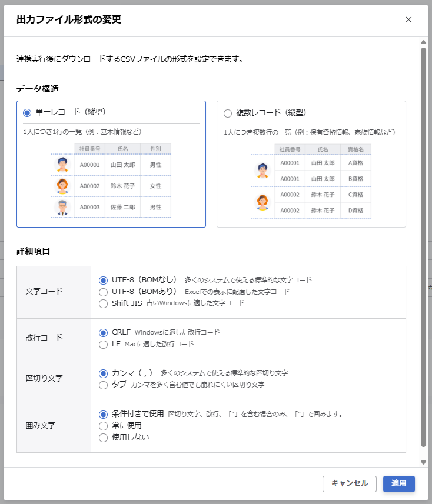This screenshot has width=432, height=504.
Task: Click scrollbar down arrow
Action: 423,463
